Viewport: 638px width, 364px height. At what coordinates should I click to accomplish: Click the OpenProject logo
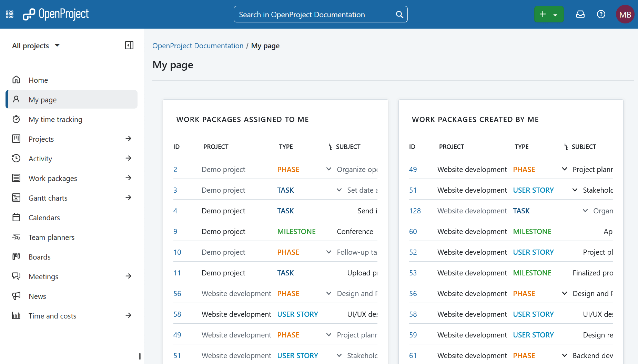click(55, 14)
